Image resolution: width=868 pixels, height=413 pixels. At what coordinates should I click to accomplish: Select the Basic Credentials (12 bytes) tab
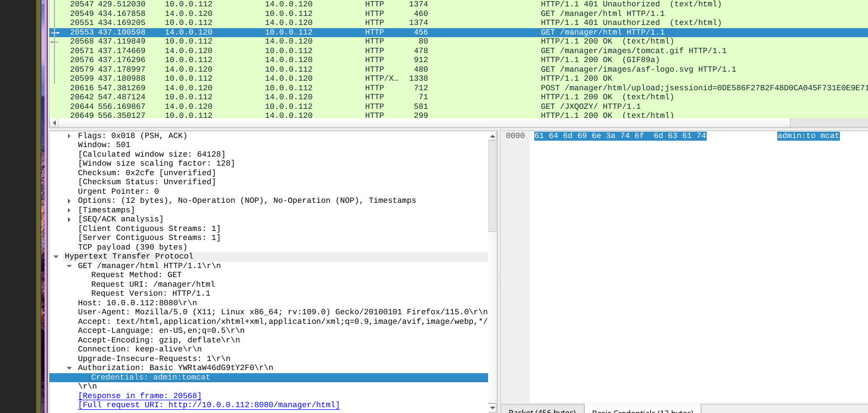(x=642, y=410)
